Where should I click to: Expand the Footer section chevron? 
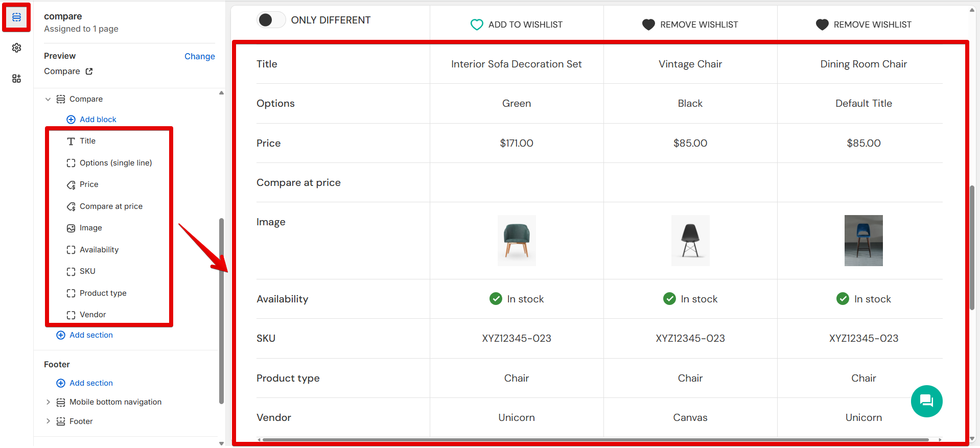click(48, 421)
